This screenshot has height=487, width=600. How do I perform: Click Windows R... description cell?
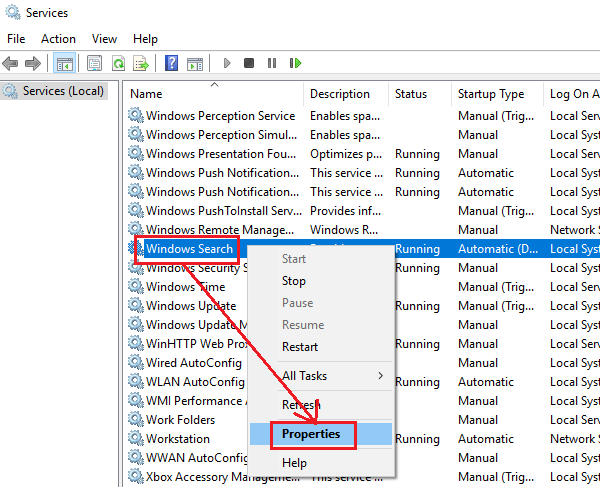[344, 230]
